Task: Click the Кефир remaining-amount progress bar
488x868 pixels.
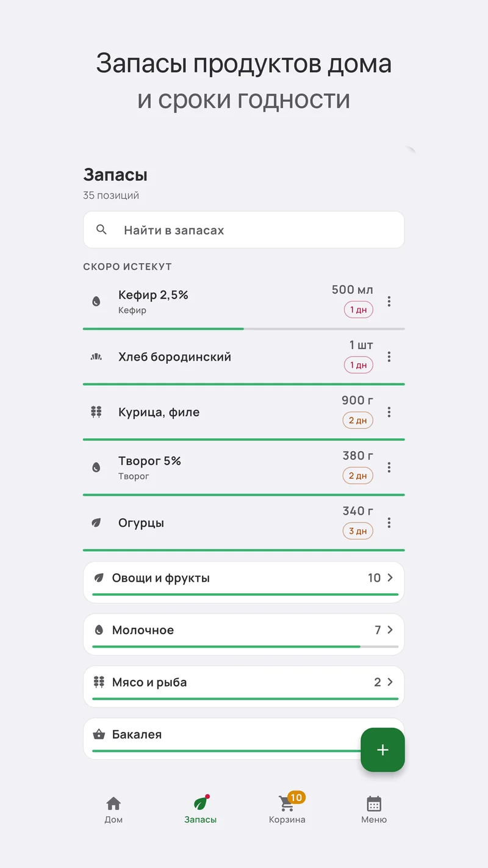Action: (x=244, y=329)
